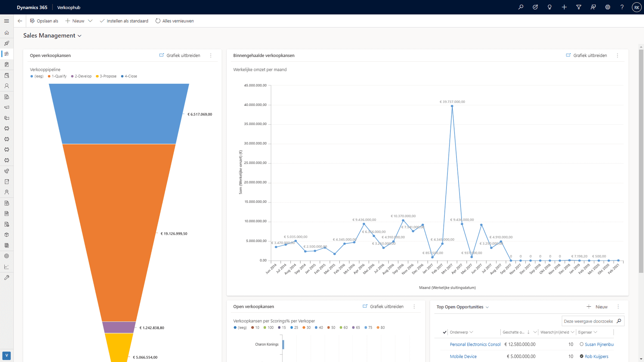The width and height of the screenshot is (644, 362).
Task: Open the rocket Getting Started sidebar icon
Action: coord(6,43)
